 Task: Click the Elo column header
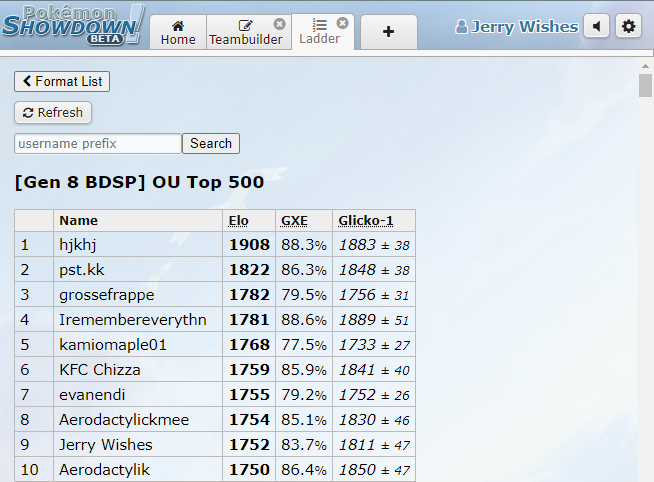tap(238, 220)
